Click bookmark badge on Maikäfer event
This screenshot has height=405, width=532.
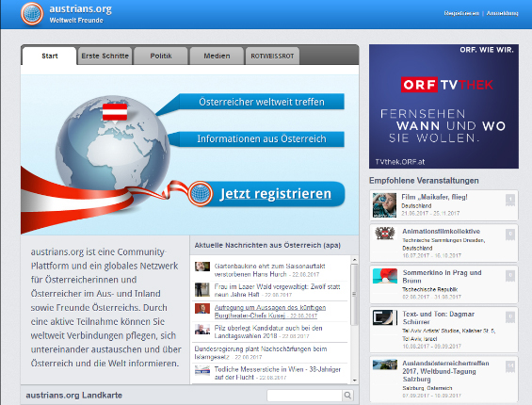[x=510, y=201]
